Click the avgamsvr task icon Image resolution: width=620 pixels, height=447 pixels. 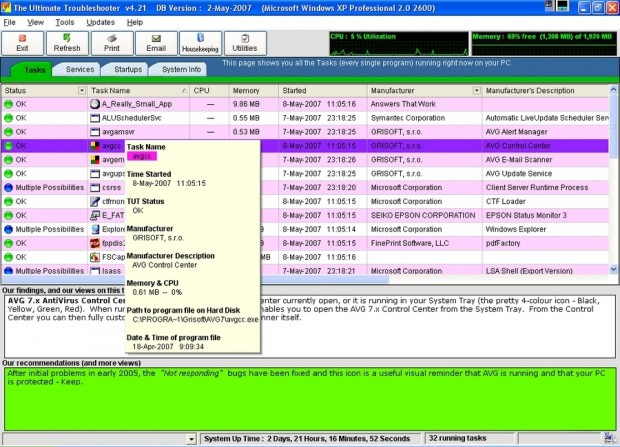[95, 132]
